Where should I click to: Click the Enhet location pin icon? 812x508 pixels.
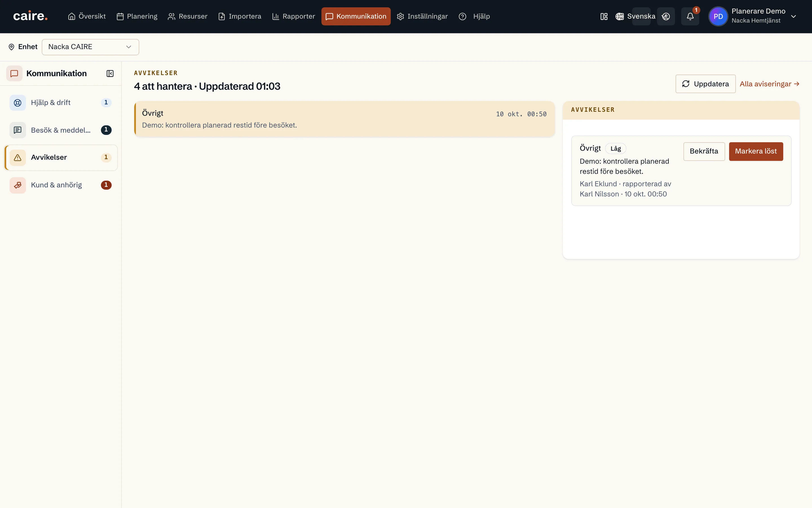(11, 47)
